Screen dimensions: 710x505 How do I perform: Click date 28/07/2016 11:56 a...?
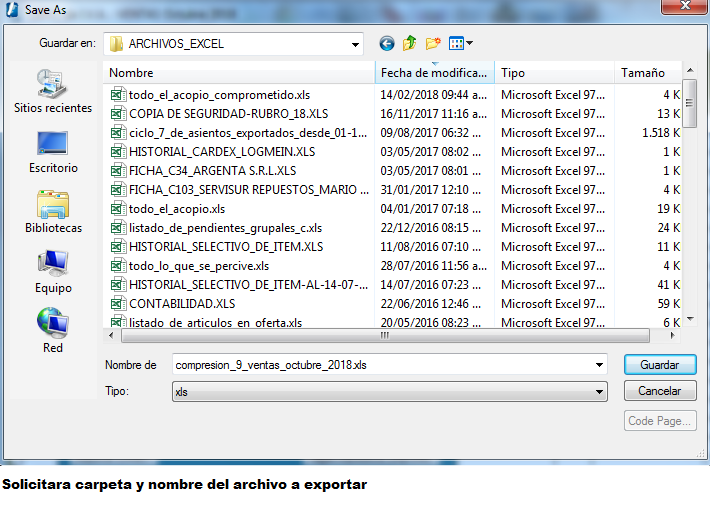point(433,266)
